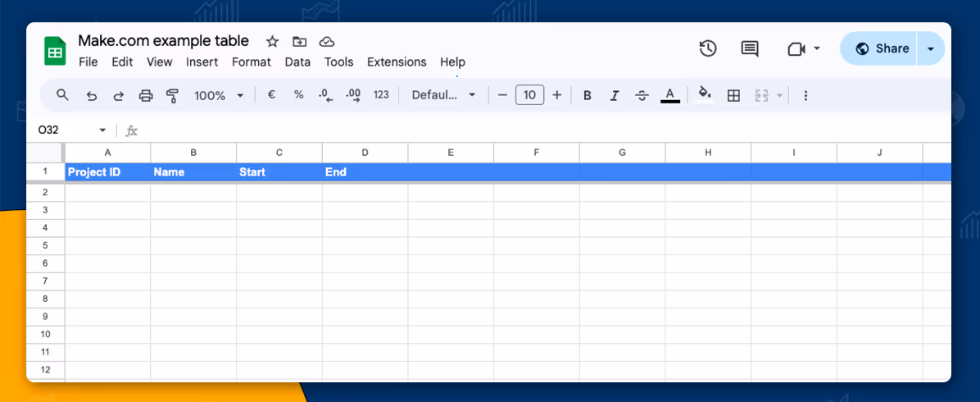Expand the 100% zoom dropdown
The height and width of the screenshot is (402, 980).
(x=219, y=96)
